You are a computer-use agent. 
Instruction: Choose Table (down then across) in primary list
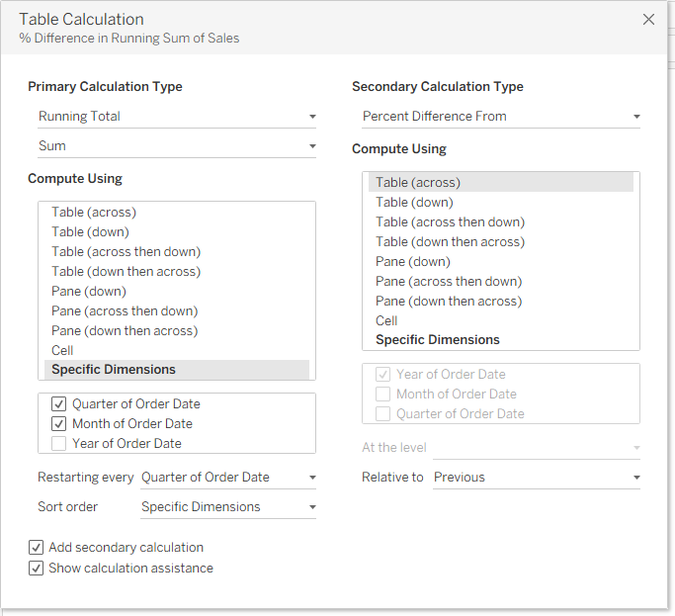point(177,272)
